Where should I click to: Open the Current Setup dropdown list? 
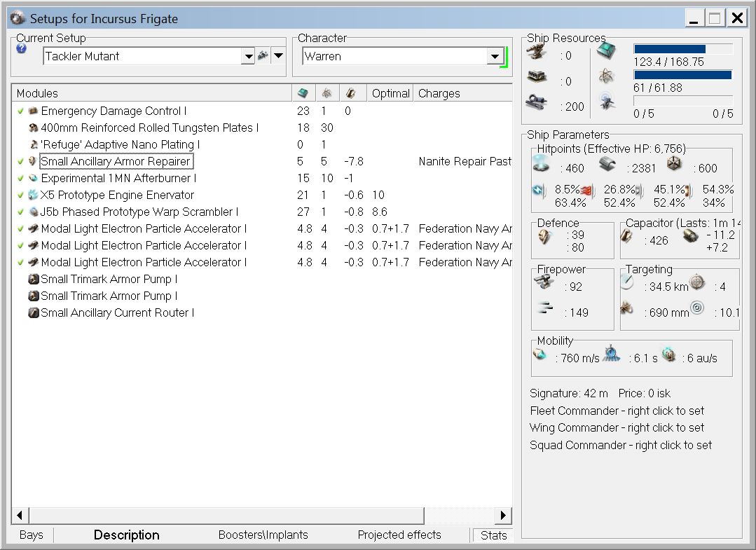(247, 57)
